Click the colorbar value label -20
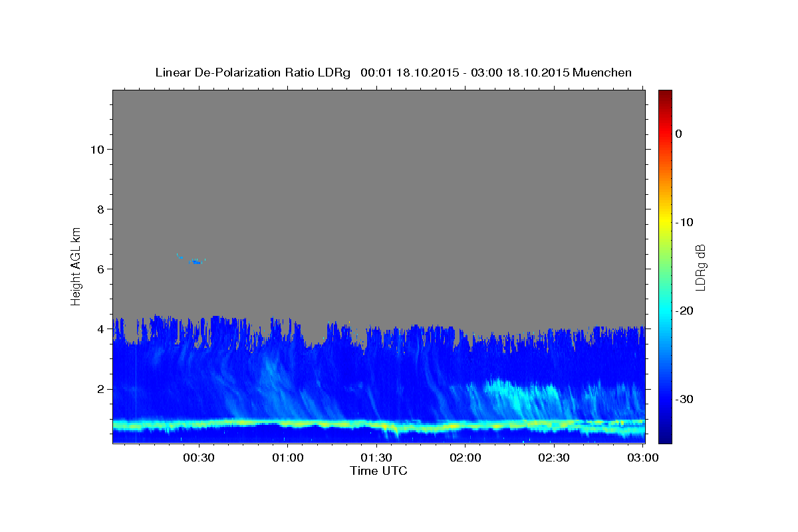 point(685,311)
